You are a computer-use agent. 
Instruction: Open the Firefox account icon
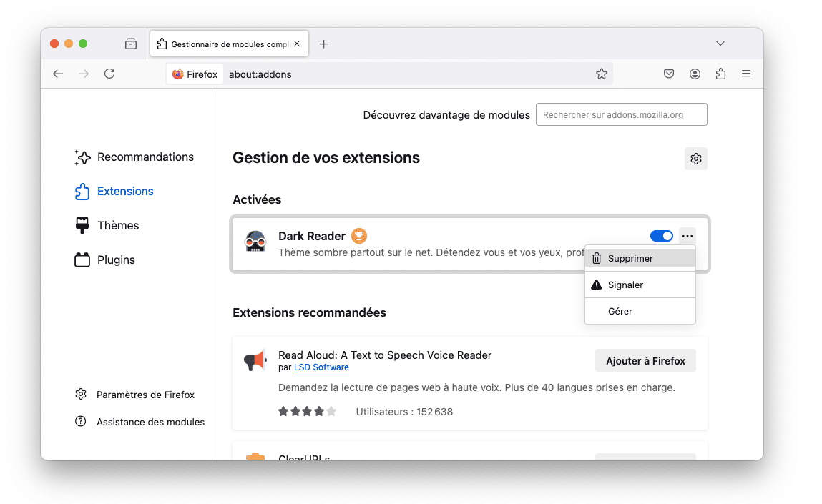pyautogui.click(x=695, y=74)
